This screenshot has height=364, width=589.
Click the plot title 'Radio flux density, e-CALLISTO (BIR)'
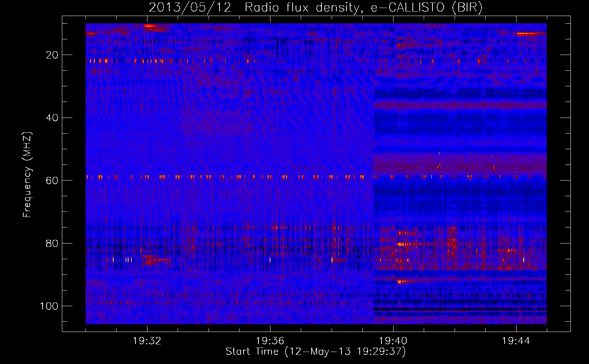363,8
